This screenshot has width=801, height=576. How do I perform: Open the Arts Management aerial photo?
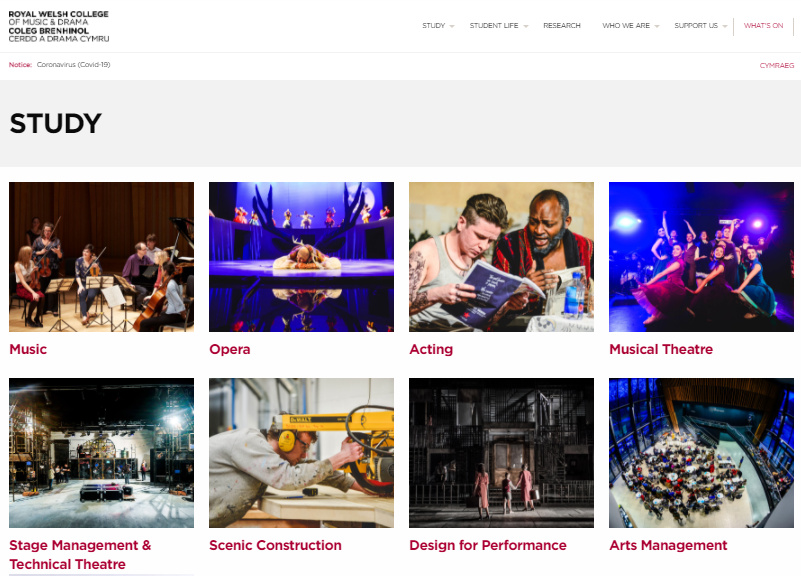tap(701, 453)
